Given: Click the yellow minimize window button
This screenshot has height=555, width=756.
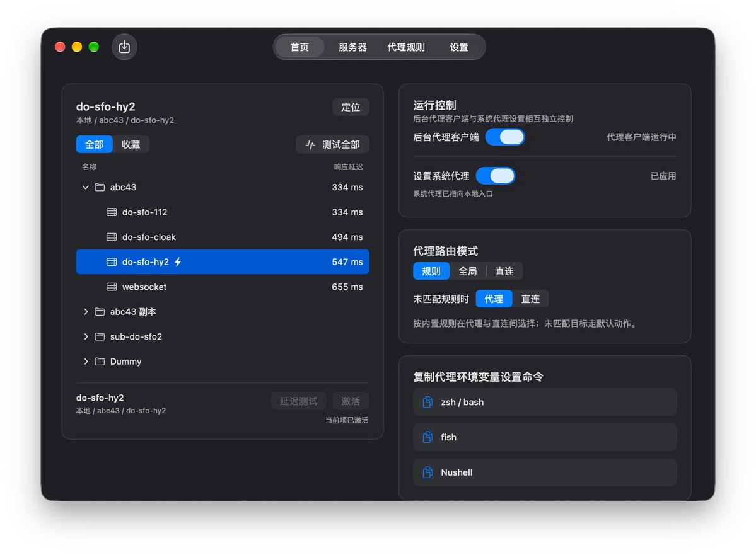Looking at the screenshot, I should pyautogui.click(x=77, y=47).
